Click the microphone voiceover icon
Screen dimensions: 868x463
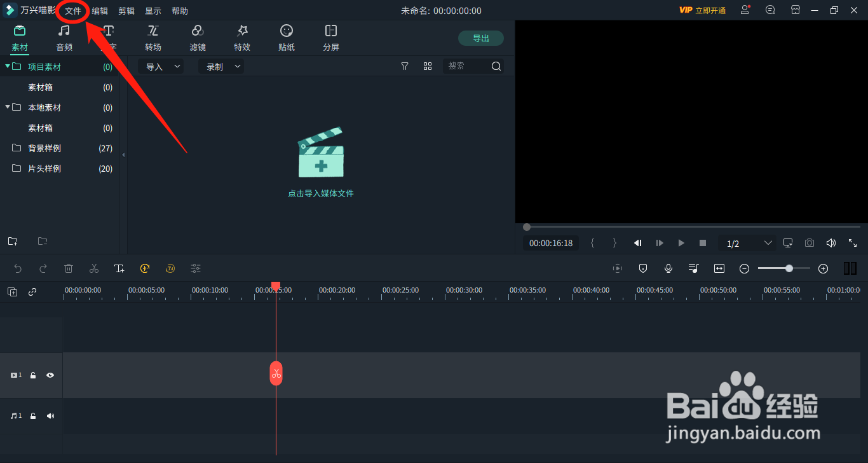(x=668, y=268)
